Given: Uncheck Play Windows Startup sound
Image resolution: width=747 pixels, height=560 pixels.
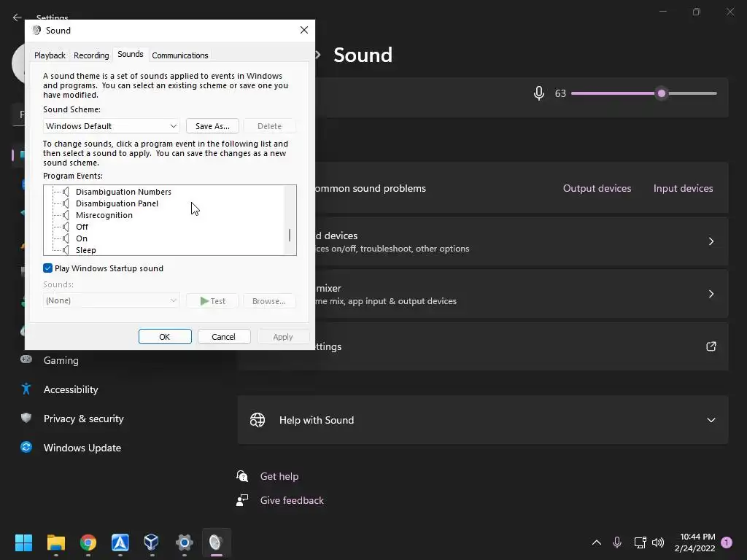Looking at the screenshot, I should 47,268.
